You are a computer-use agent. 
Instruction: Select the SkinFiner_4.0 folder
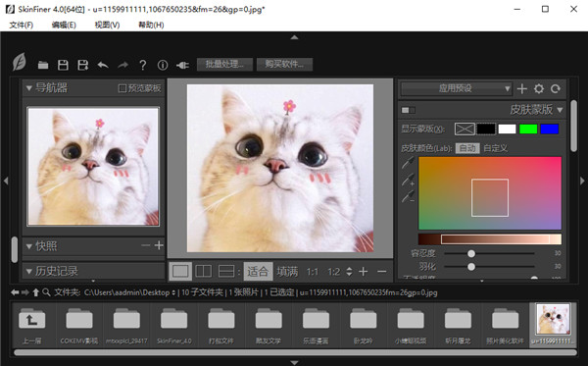point(174,325)
